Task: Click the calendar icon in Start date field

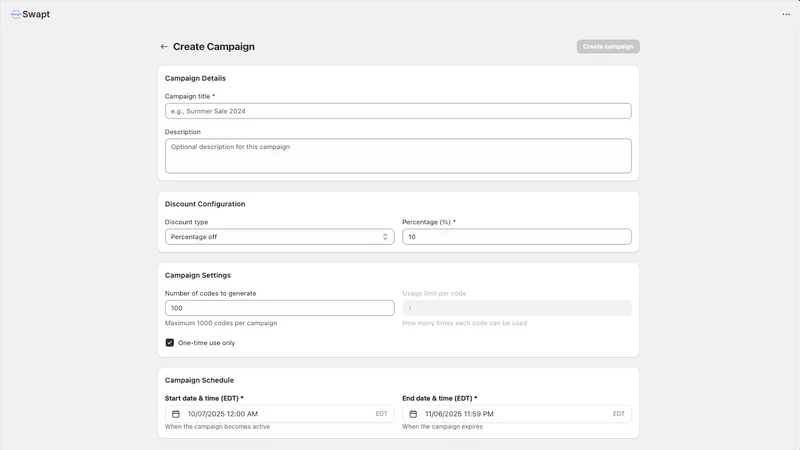Action: pos(176,414)
